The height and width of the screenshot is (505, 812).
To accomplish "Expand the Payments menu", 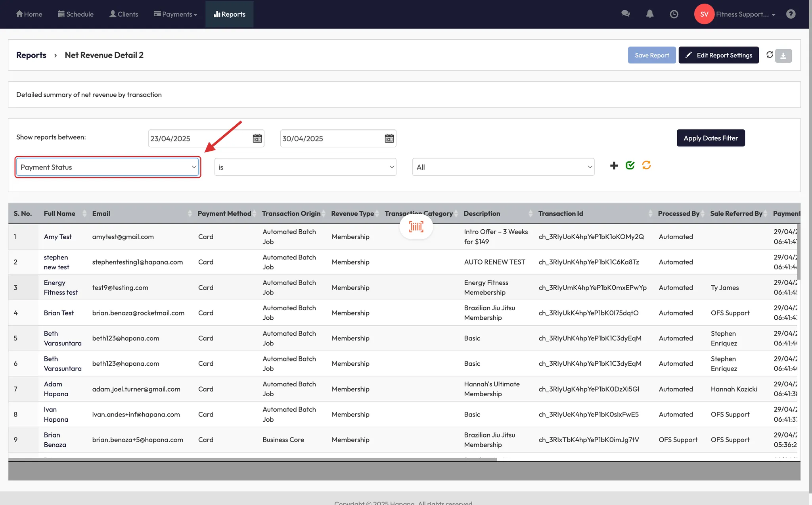I will (176, 14).
